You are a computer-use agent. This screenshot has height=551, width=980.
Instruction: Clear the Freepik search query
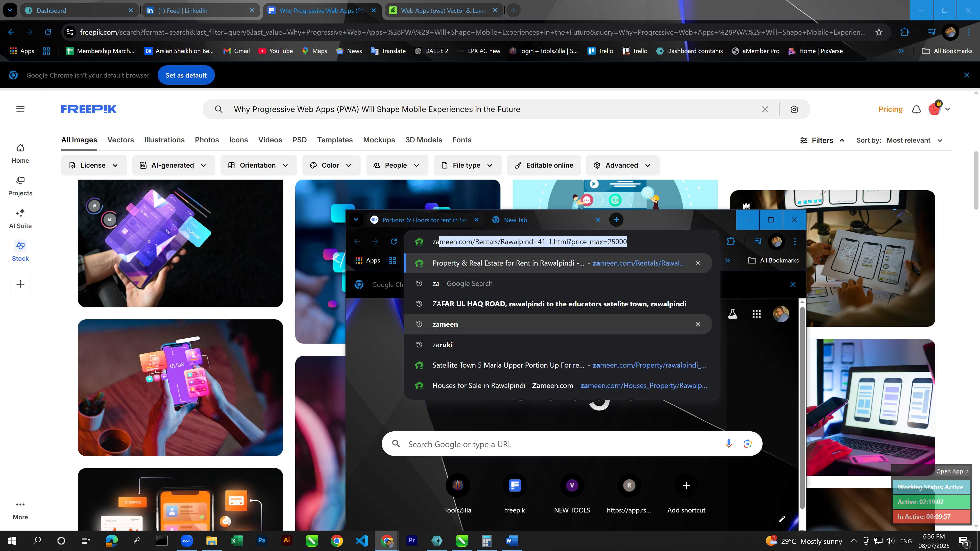point(765,109)
